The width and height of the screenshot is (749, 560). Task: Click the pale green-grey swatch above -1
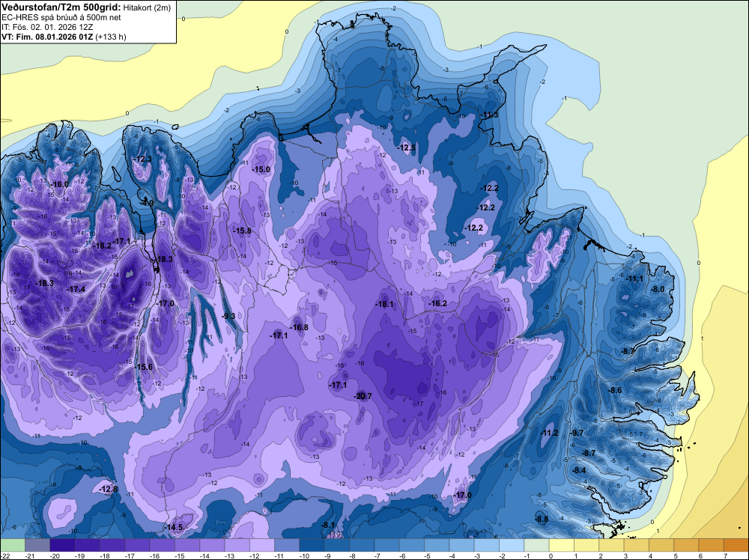coord(536,545)
